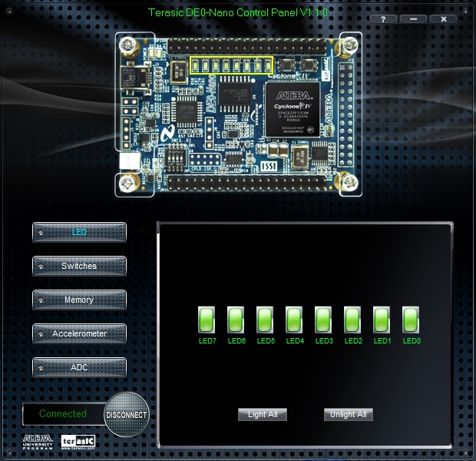Disconnect from the board

pyautogui.click(x=127, y=414)
